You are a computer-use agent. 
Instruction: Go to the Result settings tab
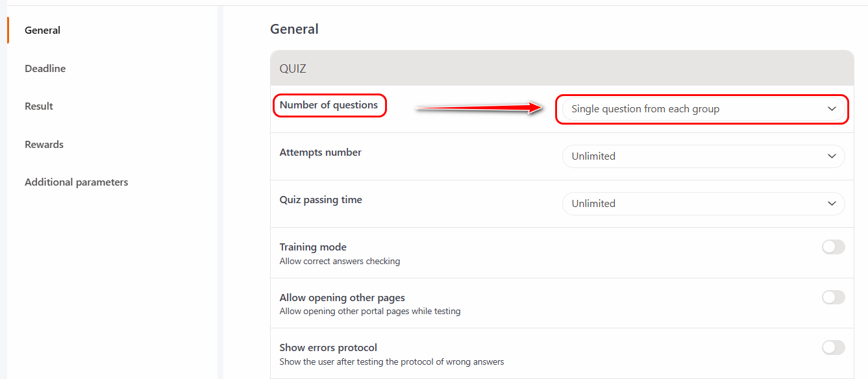click(39, 106)
